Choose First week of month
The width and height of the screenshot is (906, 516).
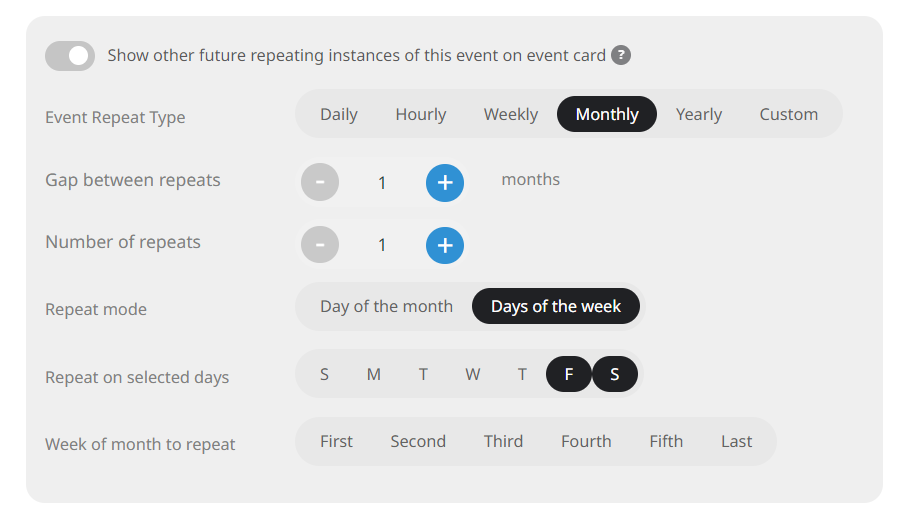[336, 441]
